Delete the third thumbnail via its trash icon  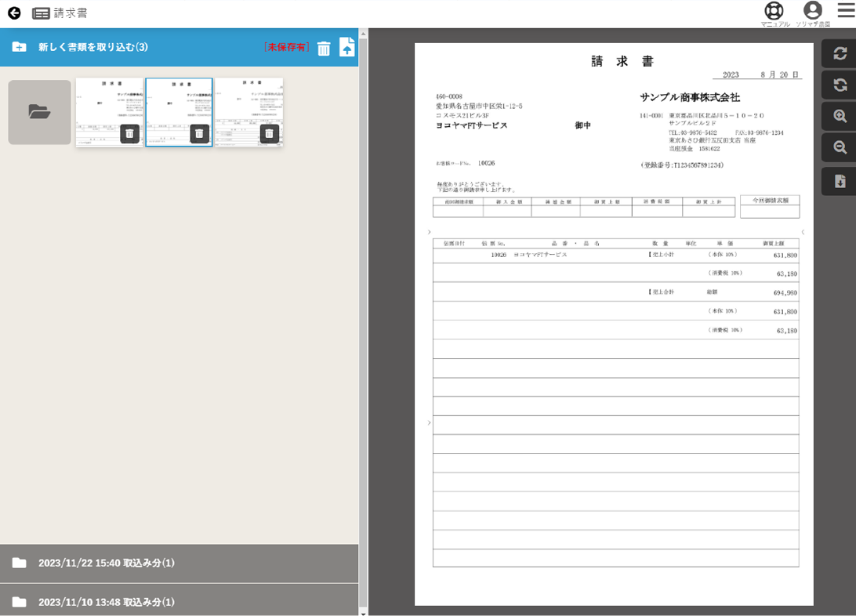[x=269, y=134]
